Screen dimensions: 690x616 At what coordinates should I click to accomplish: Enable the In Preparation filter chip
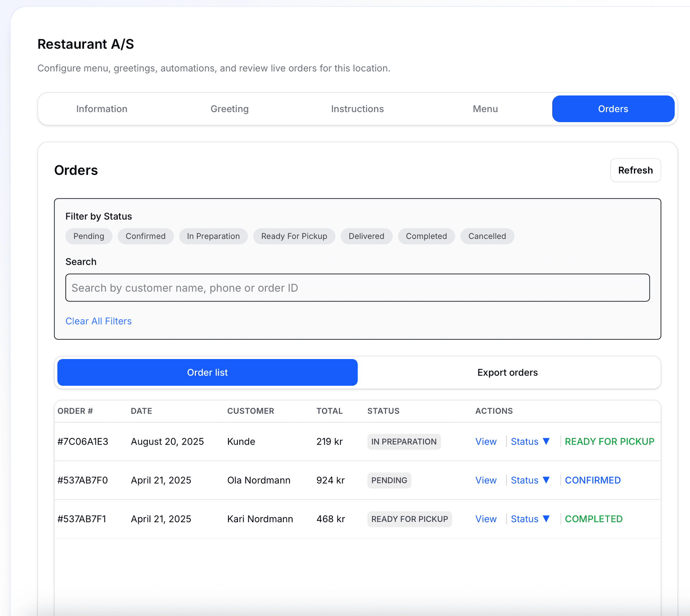coord(213,236)
